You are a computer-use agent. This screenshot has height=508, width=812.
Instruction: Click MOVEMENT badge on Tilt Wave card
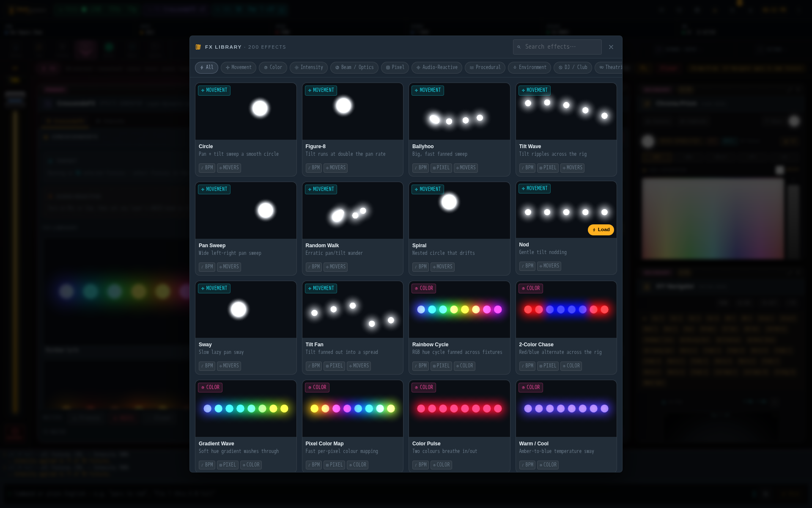click(535, 90)
